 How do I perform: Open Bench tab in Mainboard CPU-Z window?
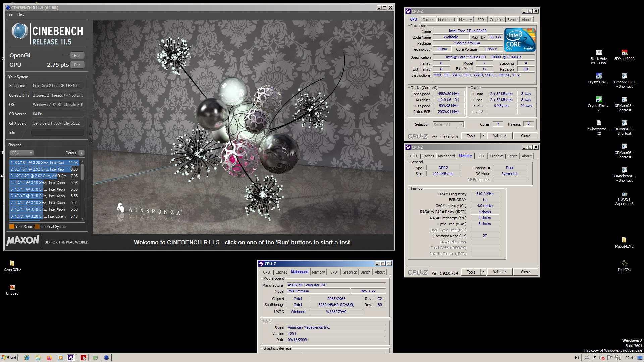pos(365,272)
